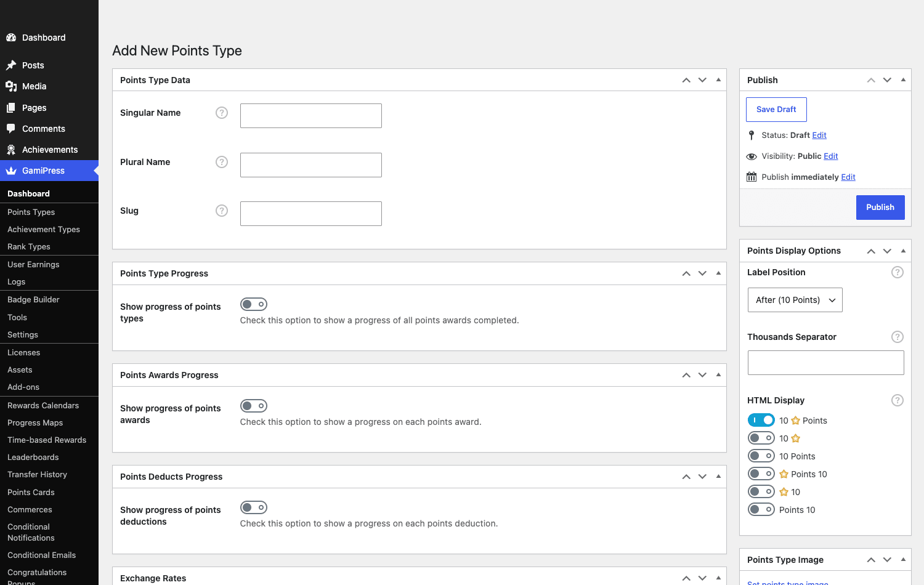
Task: Click the GamiPress crown icon in sidebar
Action: pyautogui.click(x=11, y=171)
